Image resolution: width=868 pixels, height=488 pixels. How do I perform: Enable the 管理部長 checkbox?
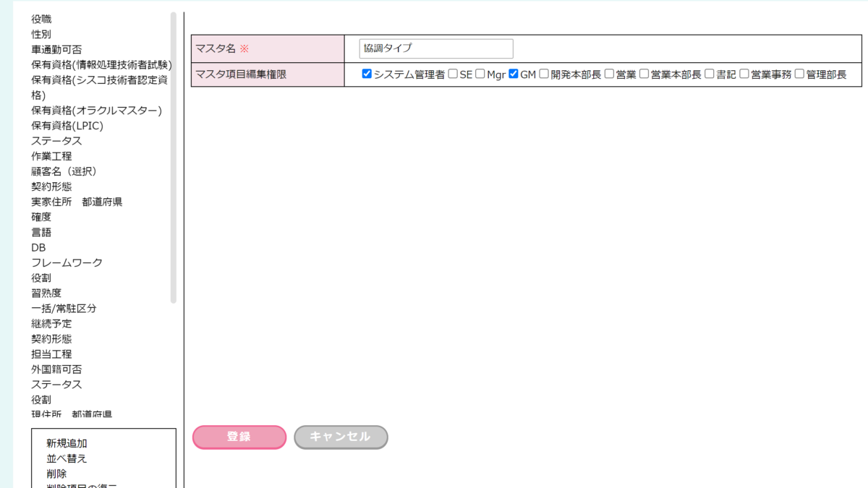point(799,74)
